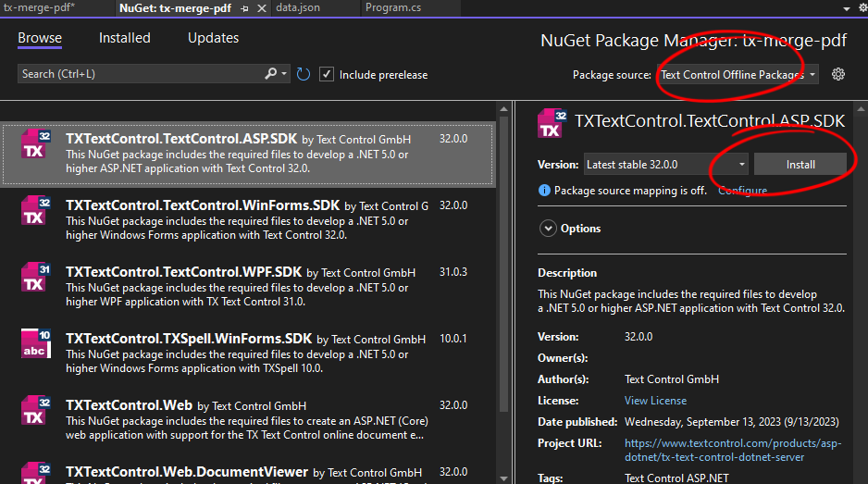
Task: Open the Program.cs document tab
Action: pyautogui.click(x=392, y=7)
